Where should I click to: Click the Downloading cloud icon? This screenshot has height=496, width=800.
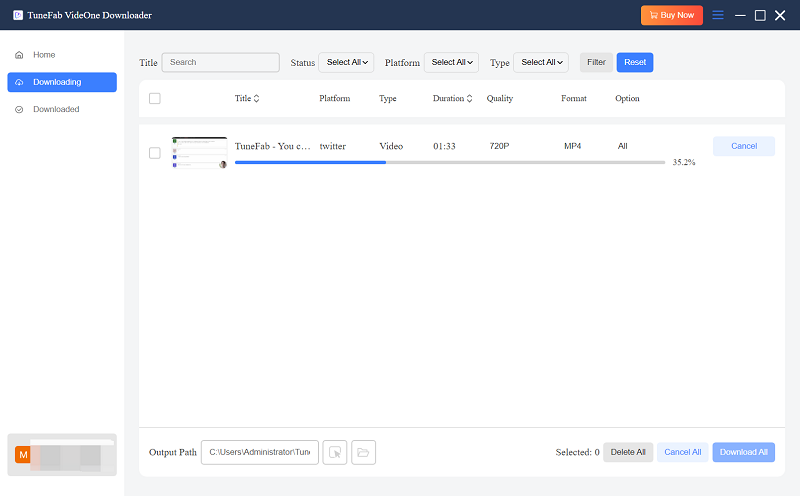click(19, 82)
